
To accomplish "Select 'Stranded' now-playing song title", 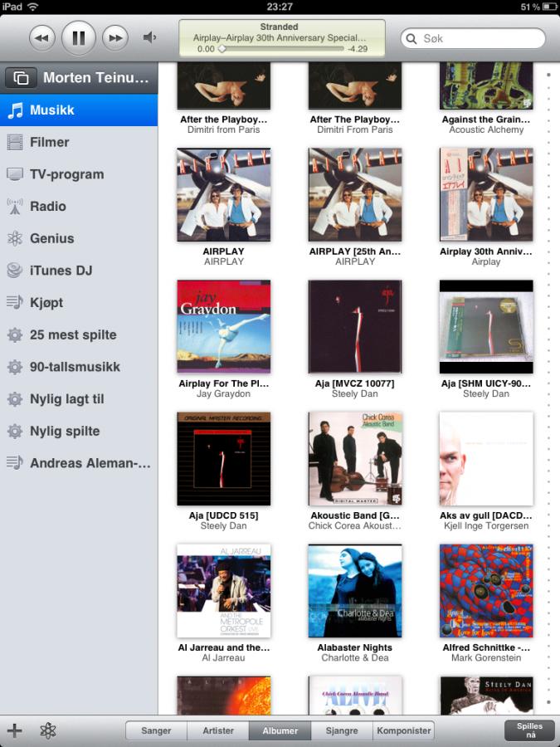I will point(279,27).
